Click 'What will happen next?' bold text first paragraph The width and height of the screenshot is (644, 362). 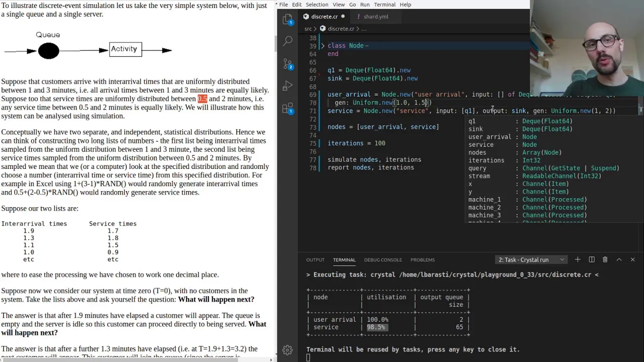216,299
